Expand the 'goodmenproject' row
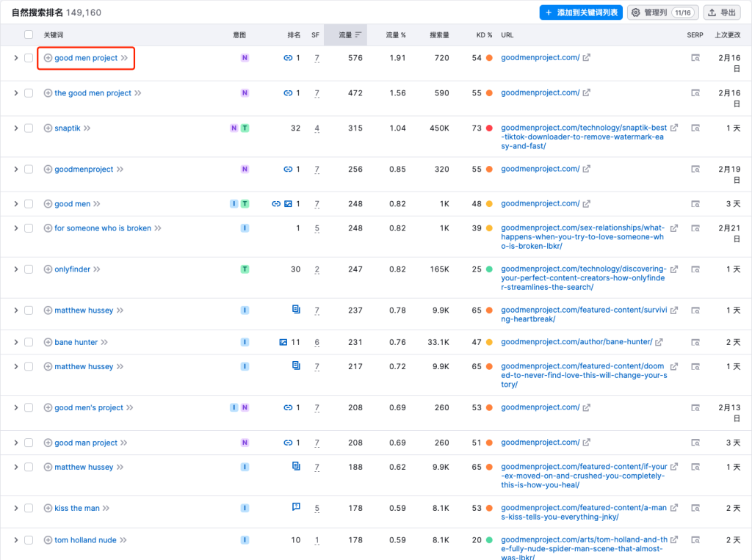The width and height of the screenshot is (752, 560). point(16,170)
